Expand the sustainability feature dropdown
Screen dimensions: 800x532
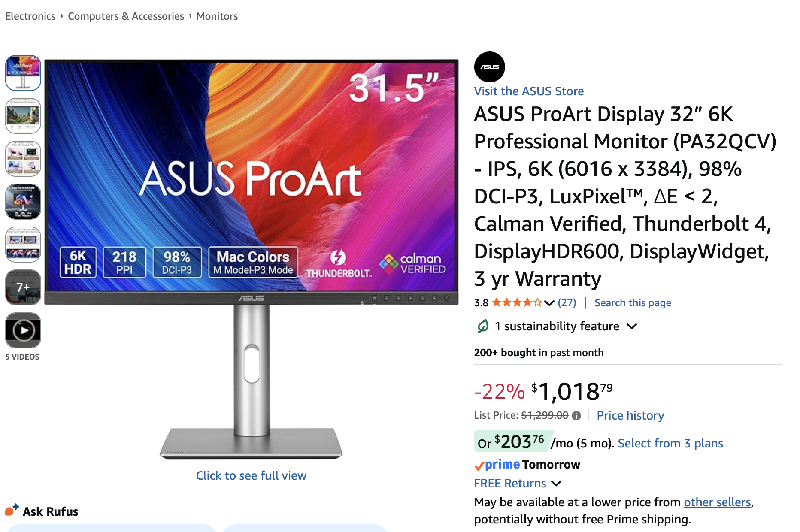coord(631,326)
